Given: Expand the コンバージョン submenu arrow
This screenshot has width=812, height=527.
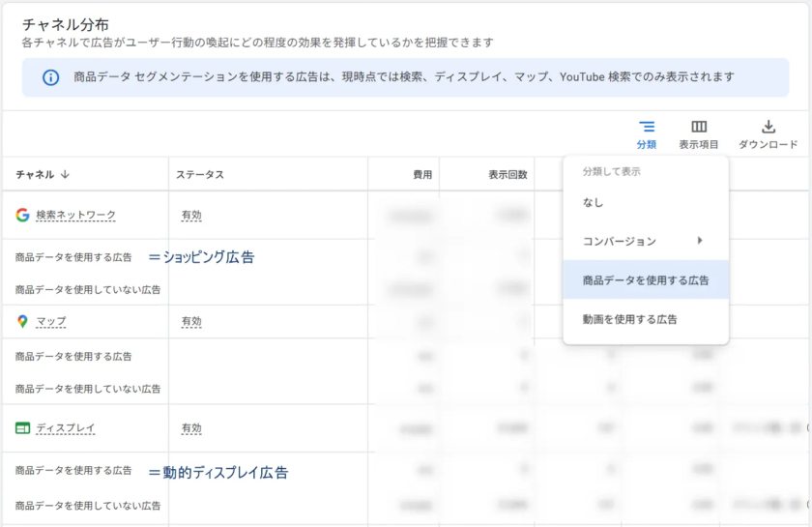Looking at the screenshot, I should [x=700, y=241].
